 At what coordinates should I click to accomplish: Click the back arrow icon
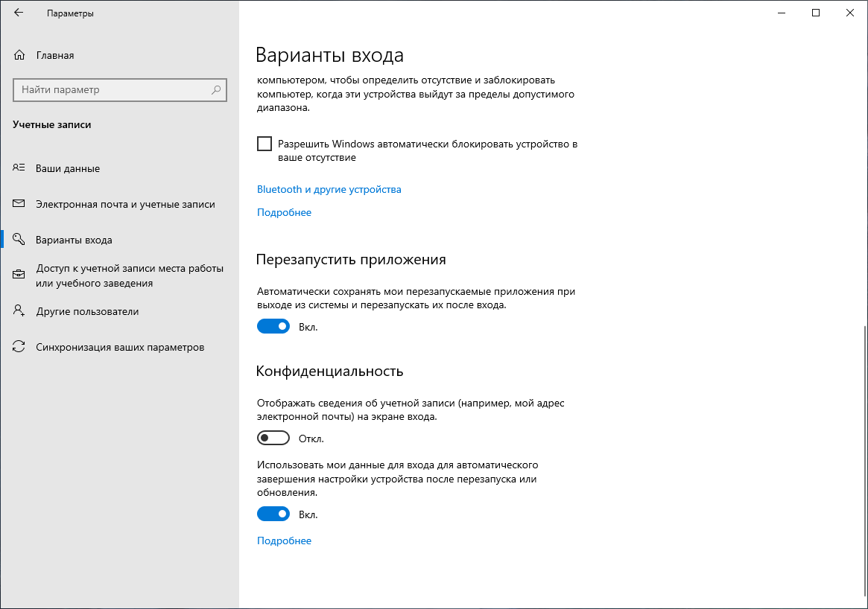(19, 13)
